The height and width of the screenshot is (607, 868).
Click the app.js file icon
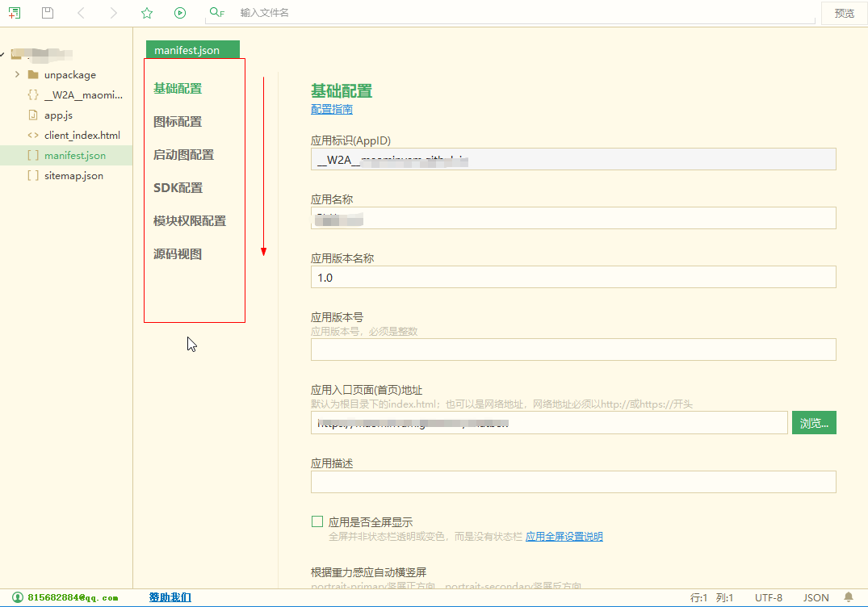33,115
